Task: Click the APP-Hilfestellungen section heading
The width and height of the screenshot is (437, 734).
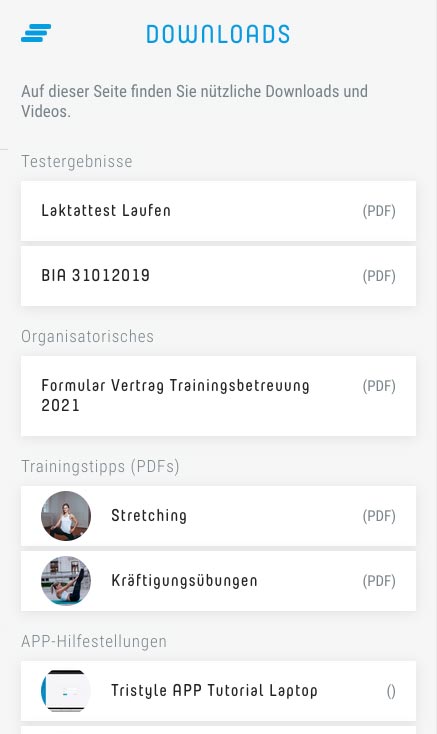Action: 94,641
